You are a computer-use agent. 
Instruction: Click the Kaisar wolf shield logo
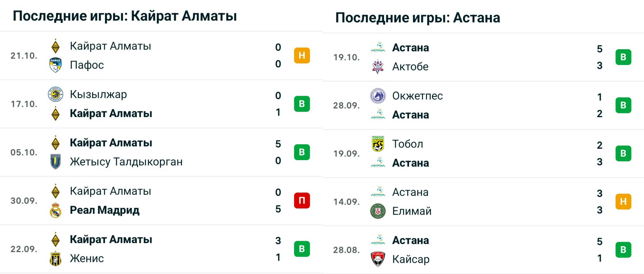pyautogui.click(x=377, y=259)
